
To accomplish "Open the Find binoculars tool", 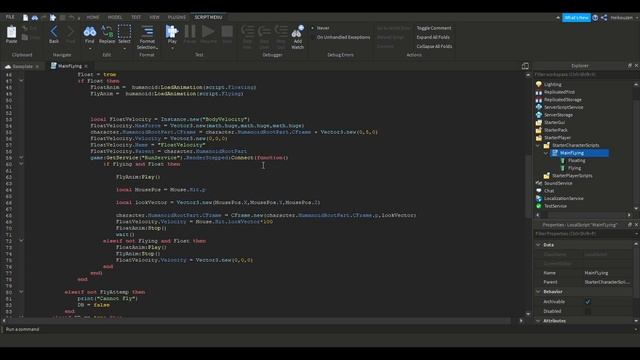I will pyautogui.click(x=89, y=31).
